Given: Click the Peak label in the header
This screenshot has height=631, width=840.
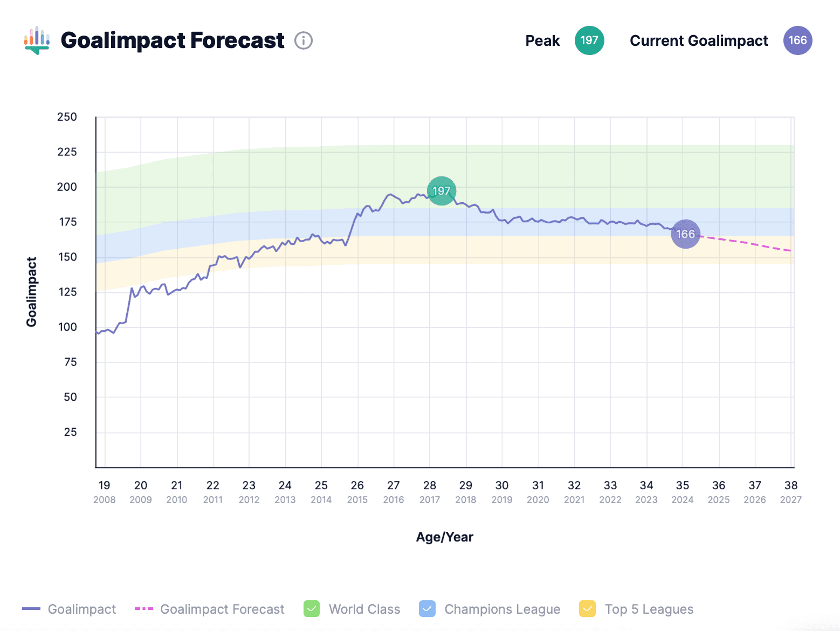Looking at the screenshot, I should (x=542, y=40).
